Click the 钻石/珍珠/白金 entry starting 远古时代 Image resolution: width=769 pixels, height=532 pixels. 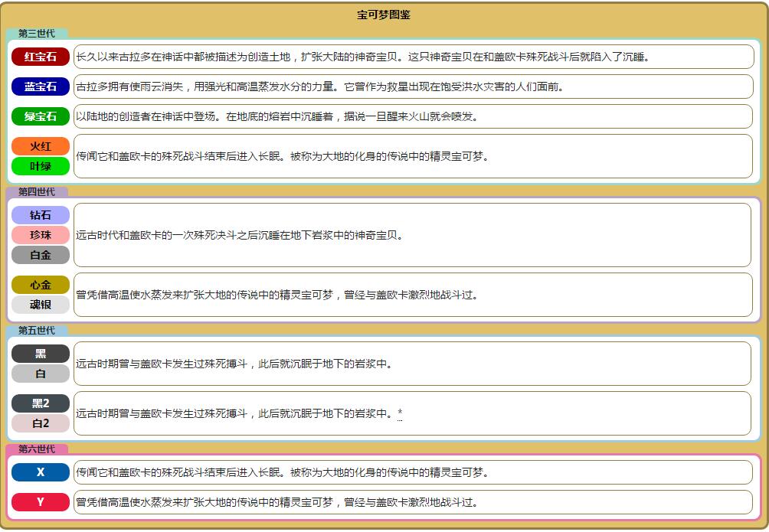(x=412, y=235)
